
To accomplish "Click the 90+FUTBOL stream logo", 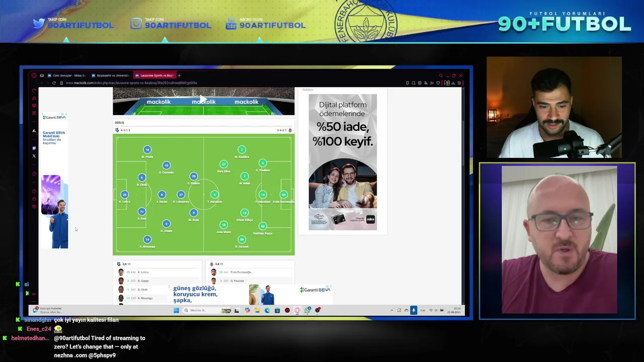I will (x=564, y=22).
